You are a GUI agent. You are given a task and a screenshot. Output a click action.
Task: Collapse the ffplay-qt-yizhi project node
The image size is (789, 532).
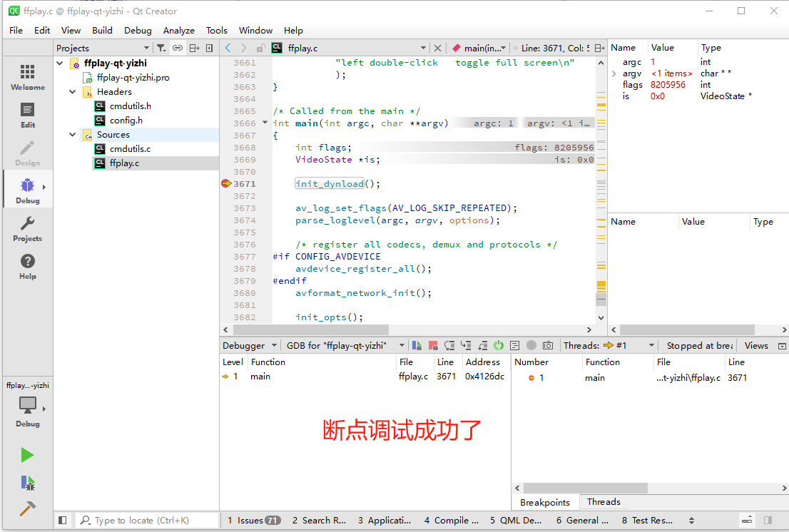60,63
